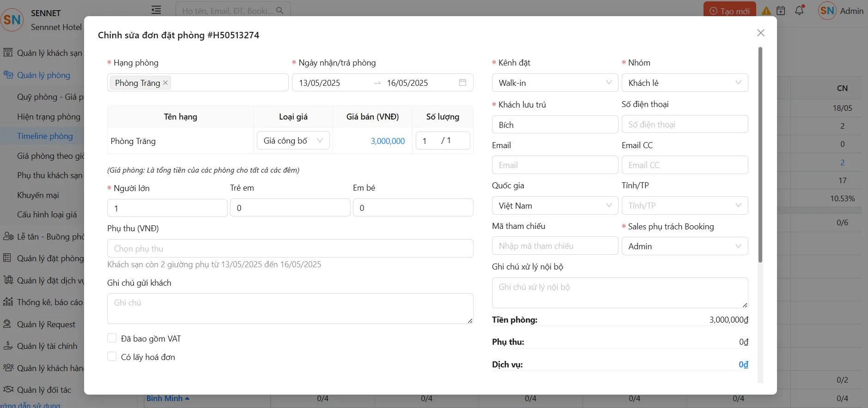Open the calendar icon in top bar

(x=781, y=11)
